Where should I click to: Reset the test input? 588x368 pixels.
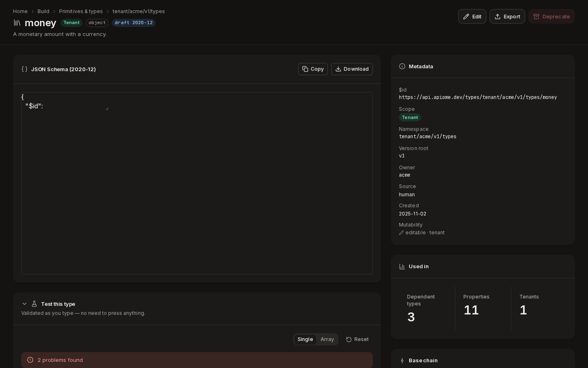[357, 339]
